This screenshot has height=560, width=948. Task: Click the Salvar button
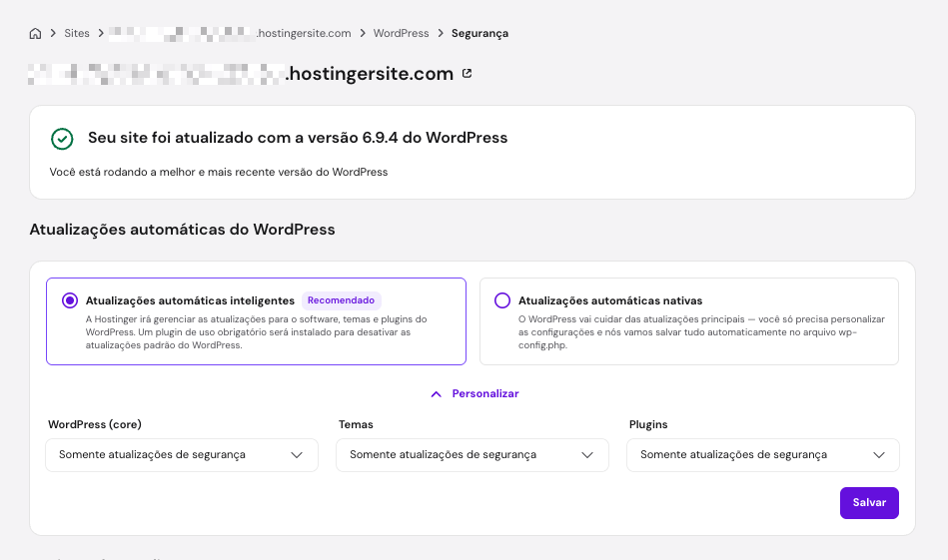pyautogui.click(x=869, y=503)
